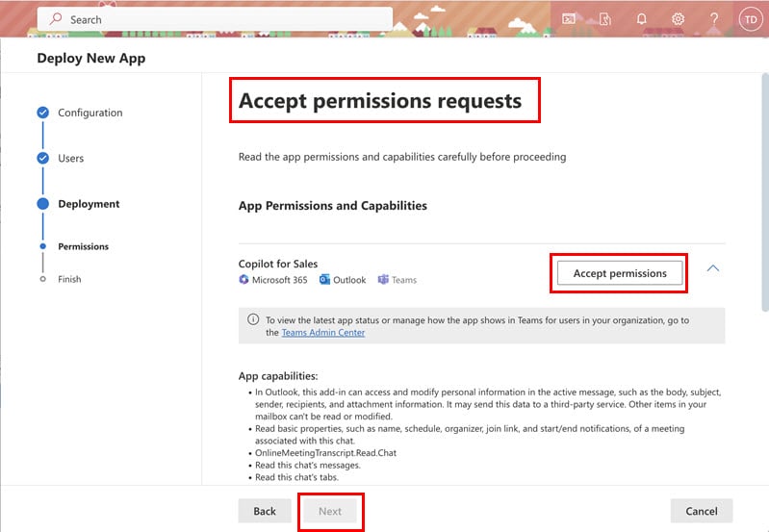Open the settings gear icon
The image size is (769, 532).
(x=678, y=19)
